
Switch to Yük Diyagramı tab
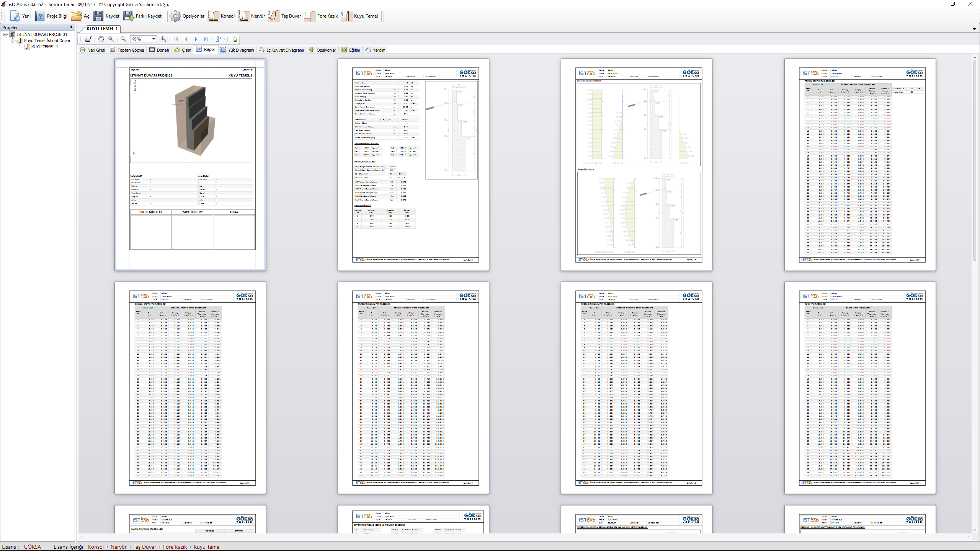tap(237, 50)
